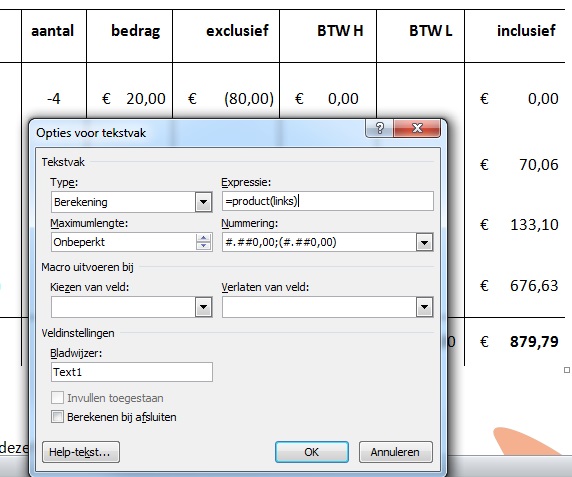The height and width of the screenshot is (477, 572).
Task: Toggle the Invullen toegestaan checkbox
Action: tap(57, 398)
